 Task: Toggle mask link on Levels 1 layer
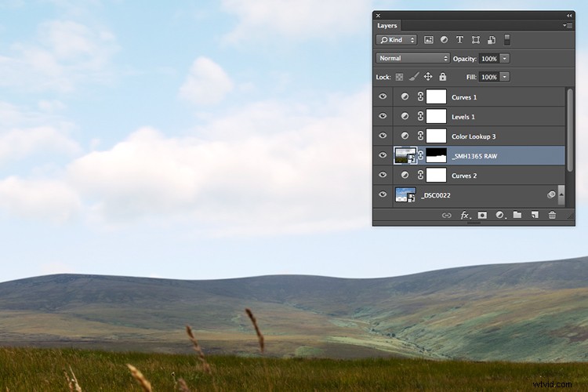(x=420, y=116)
